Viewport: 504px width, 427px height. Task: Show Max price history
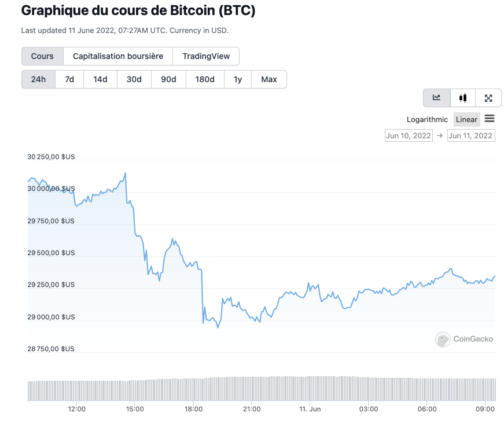(269, 79)
